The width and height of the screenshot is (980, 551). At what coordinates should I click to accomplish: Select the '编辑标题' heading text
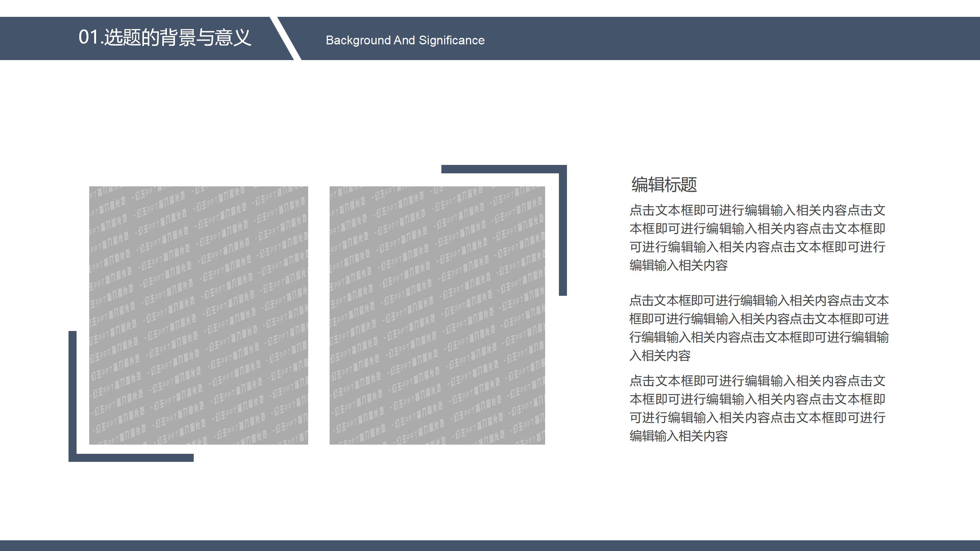click(x=664, y=184)
